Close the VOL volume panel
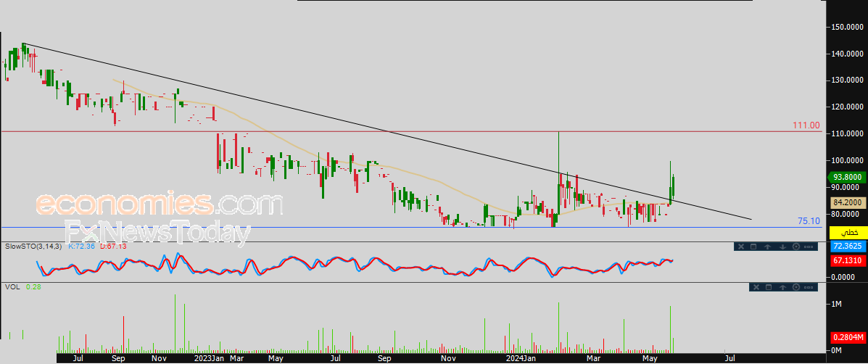This screenshot has width=868, height=364. point(756,287)
